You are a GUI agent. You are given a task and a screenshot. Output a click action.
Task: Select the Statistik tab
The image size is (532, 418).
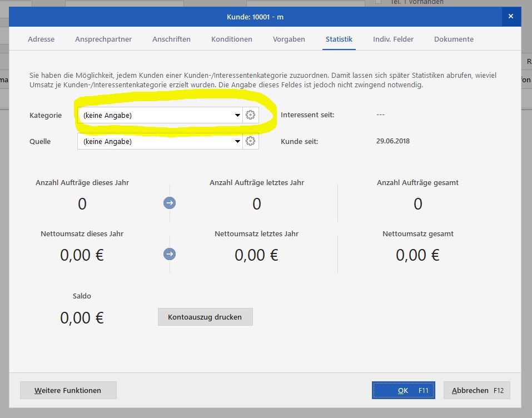pyautogui.click(x=339, y=39)
